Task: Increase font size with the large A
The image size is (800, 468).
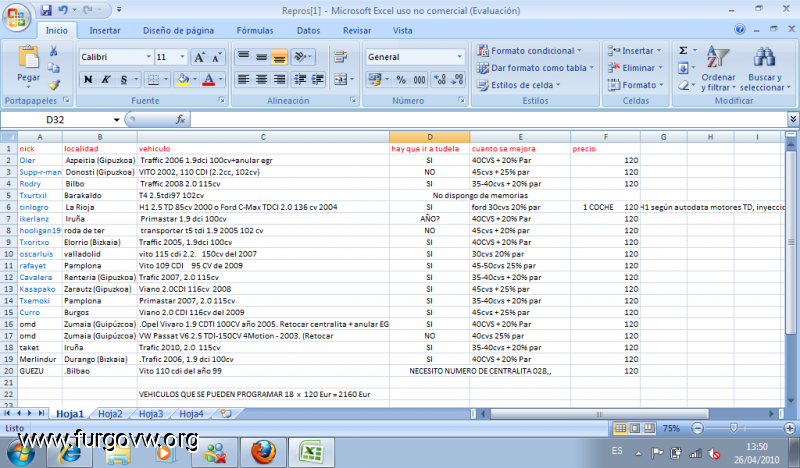Action: point(199,57)
